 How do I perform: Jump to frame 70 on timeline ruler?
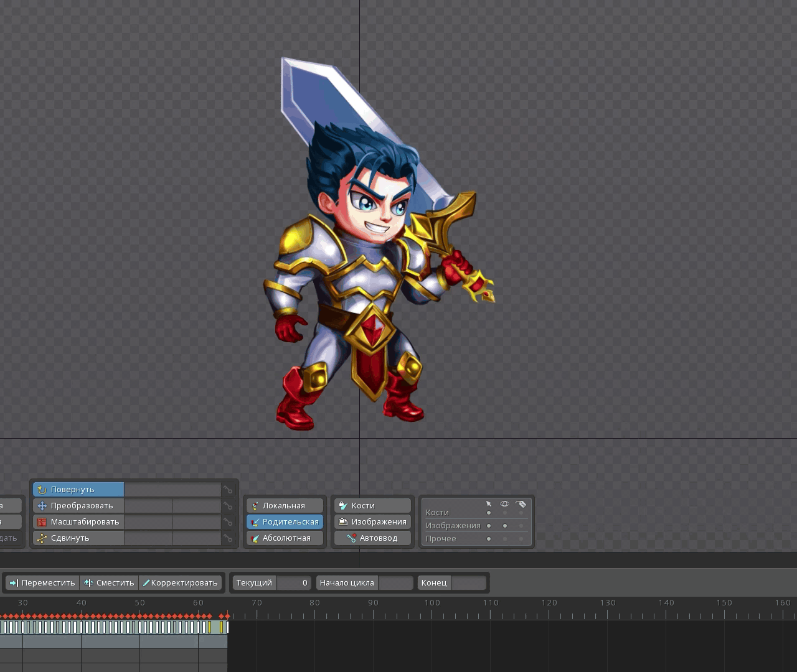257,603
